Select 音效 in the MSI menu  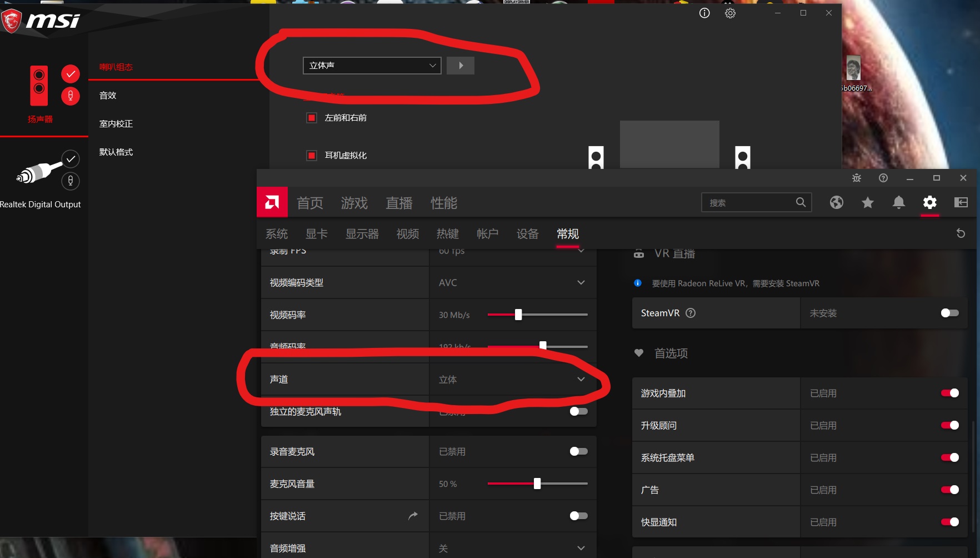click(x=108, y=96)
